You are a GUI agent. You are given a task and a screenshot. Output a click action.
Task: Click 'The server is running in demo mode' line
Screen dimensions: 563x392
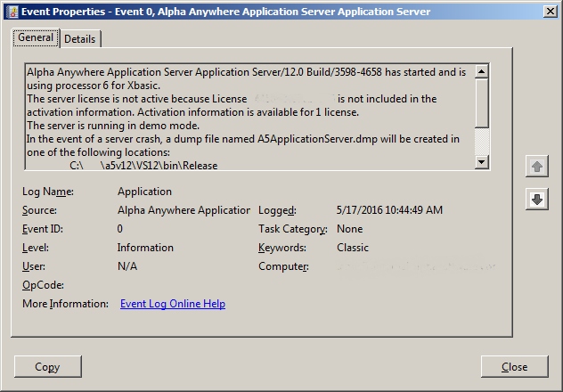[x=113, y=126]
